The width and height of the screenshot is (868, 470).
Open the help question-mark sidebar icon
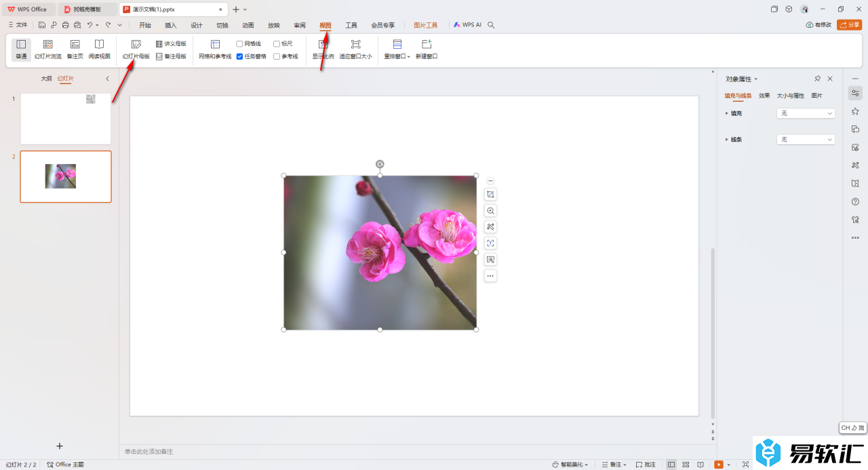click(855, 201)
